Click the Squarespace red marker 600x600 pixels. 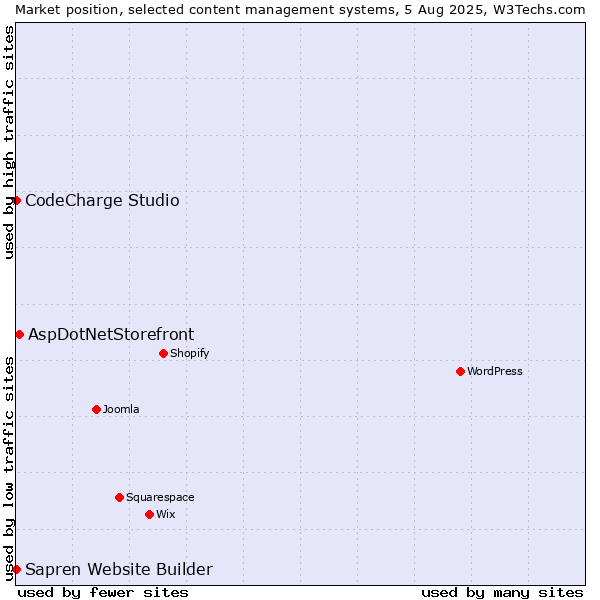point(119,497)
